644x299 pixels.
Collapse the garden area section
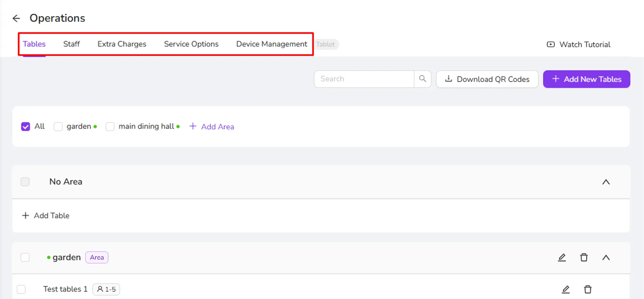606,258
